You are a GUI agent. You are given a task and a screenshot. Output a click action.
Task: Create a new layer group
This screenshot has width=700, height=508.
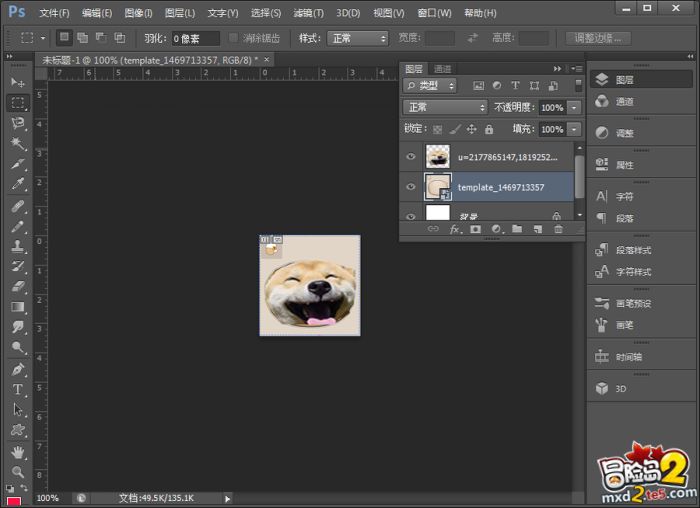517,229
